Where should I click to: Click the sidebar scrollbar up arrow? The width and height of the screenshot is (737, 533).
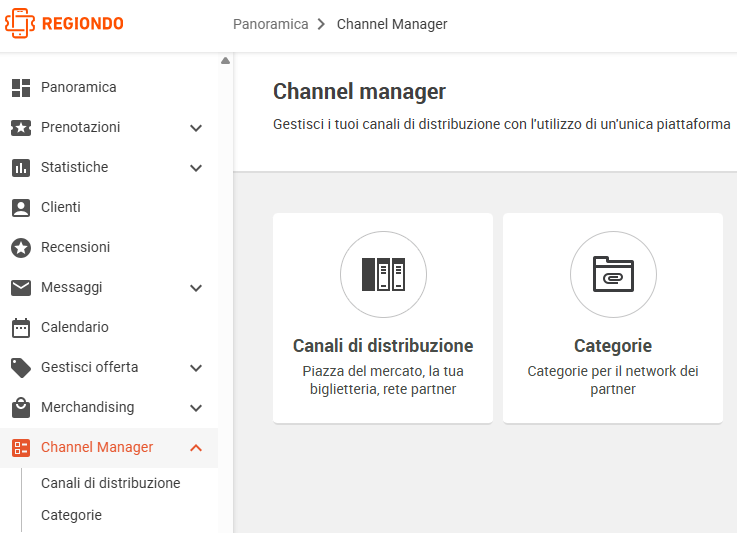[x=226, y=61]
